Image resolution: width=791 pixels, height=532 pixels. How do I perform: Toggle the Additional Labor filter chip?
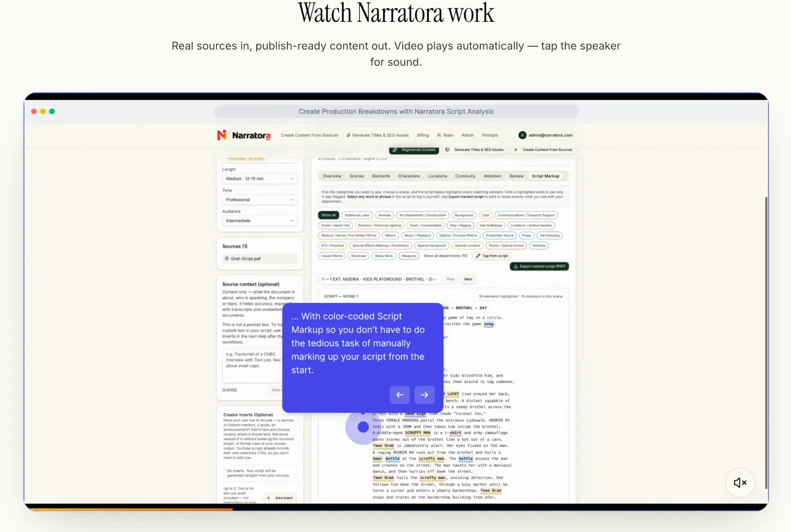pos(357,215)
